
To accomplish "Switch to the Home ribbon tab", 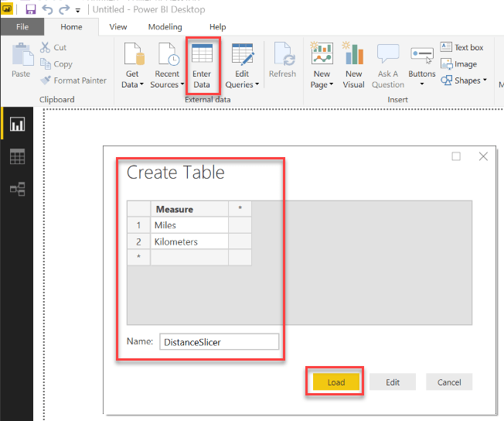I will (71, 27).
